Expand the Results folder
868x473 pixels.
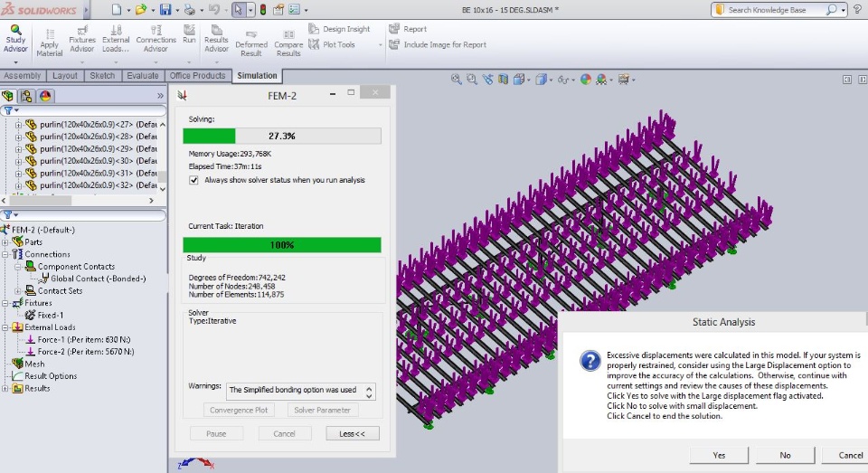coord(5,388)
